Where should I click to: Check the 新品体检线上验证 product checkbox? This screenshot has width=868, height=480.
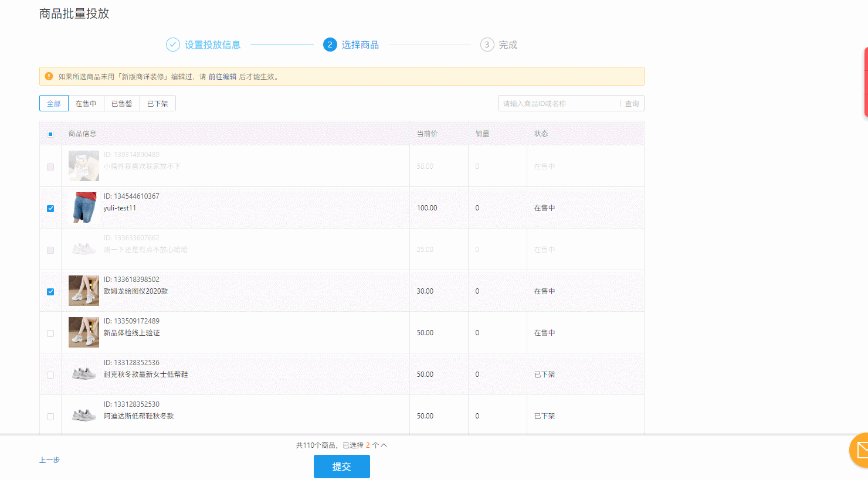pos(50,333)
